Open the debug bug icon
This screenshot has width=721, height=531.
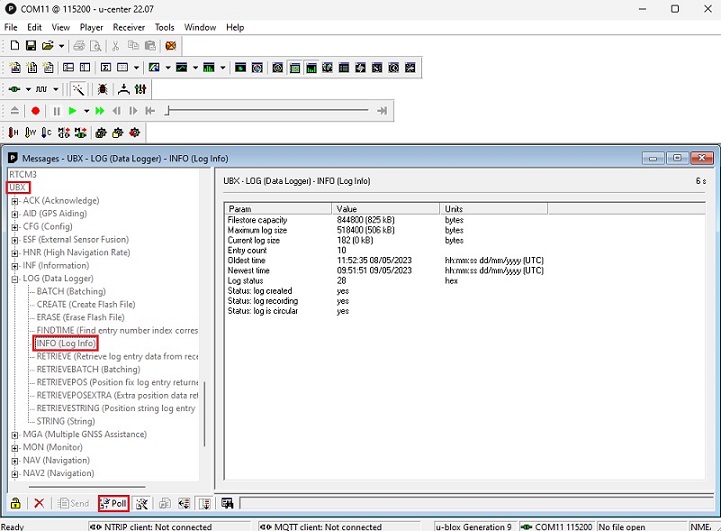tap(103, 89)
